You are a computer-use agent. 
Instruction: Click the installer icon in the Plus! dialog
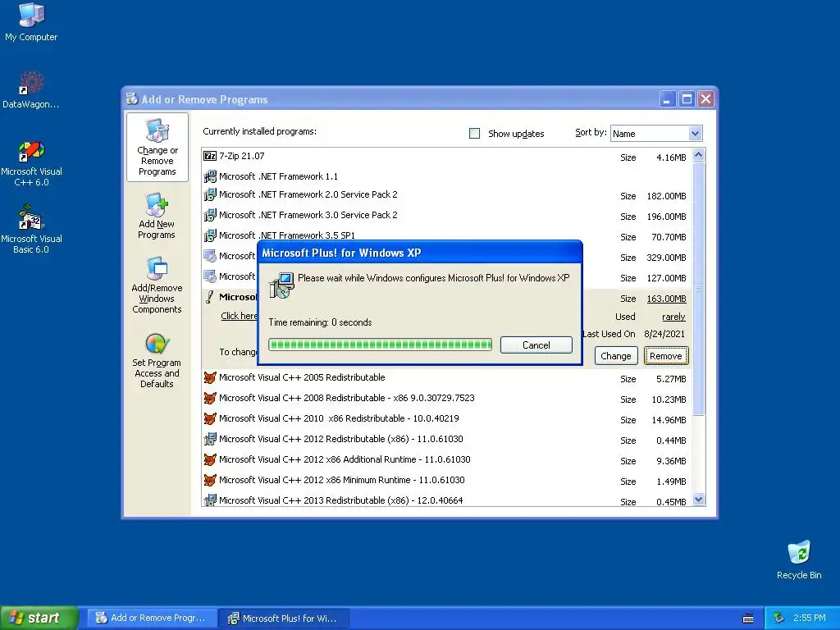click(281, 285)
